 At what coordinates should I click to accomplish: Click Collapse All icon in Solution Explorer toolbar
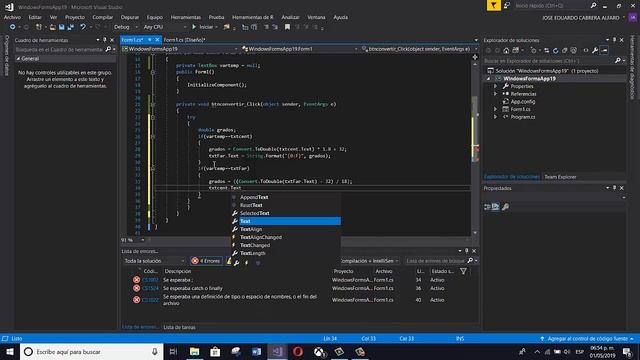click(565, 51)
